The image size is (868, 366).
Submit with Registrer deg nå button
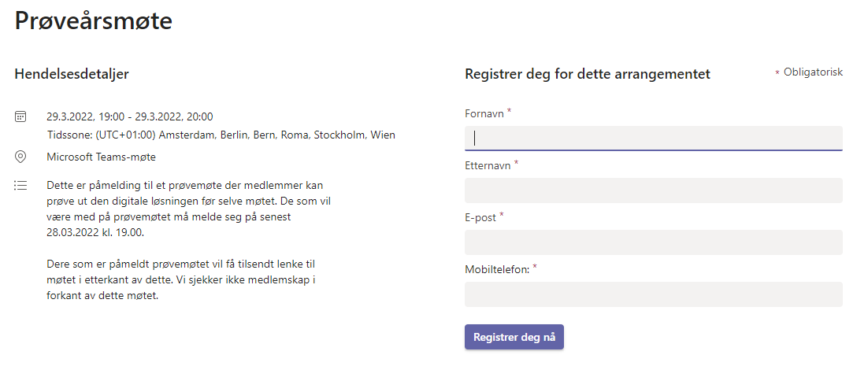[514, 337]
